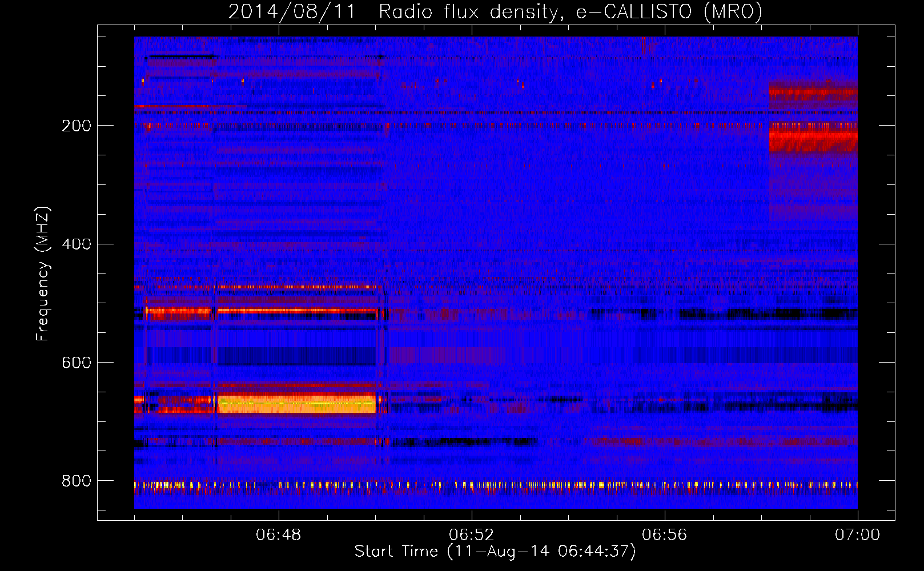Click the '06:52' time tick label

coord(472,535)
